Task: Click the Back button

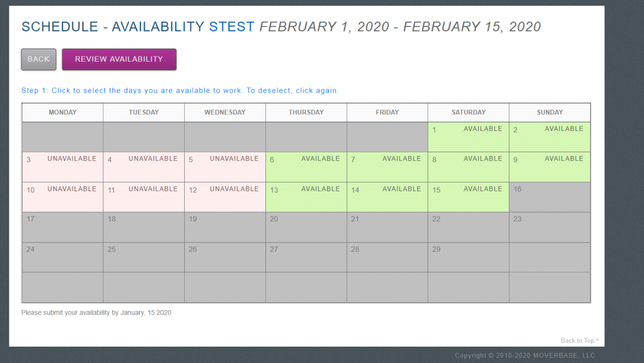Action: tap(38, 59)
